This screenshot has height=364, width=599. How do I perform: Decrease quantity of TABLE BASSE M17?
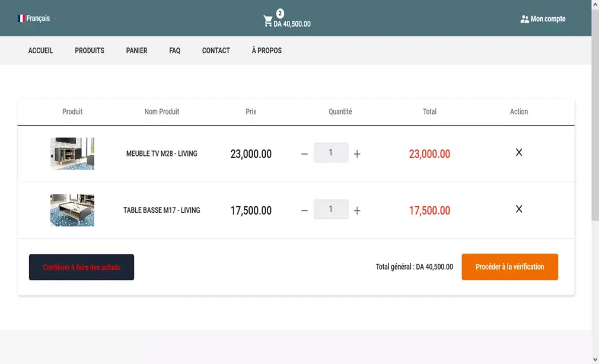coord(304,210)
